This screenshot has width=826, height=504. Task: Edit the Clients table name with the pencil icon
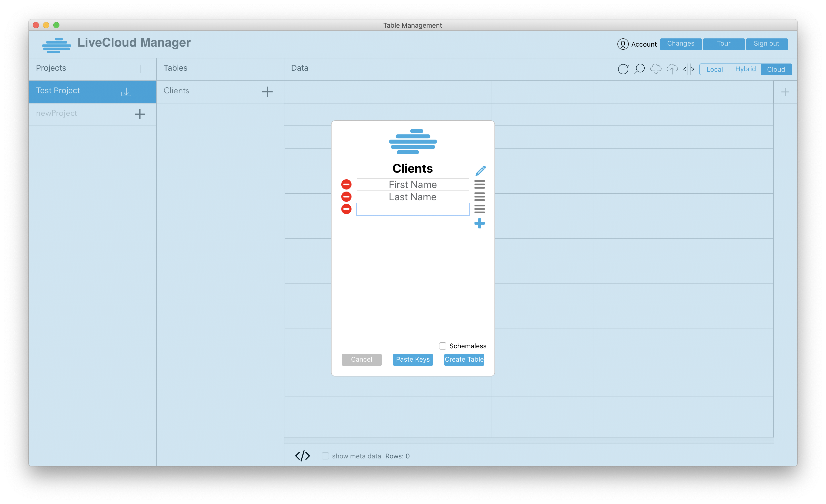click(481, 170)
